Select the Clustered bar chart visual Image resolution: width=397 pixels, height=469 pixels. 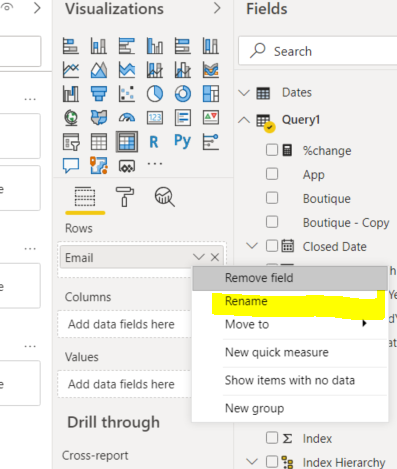(x=127, y=46)
